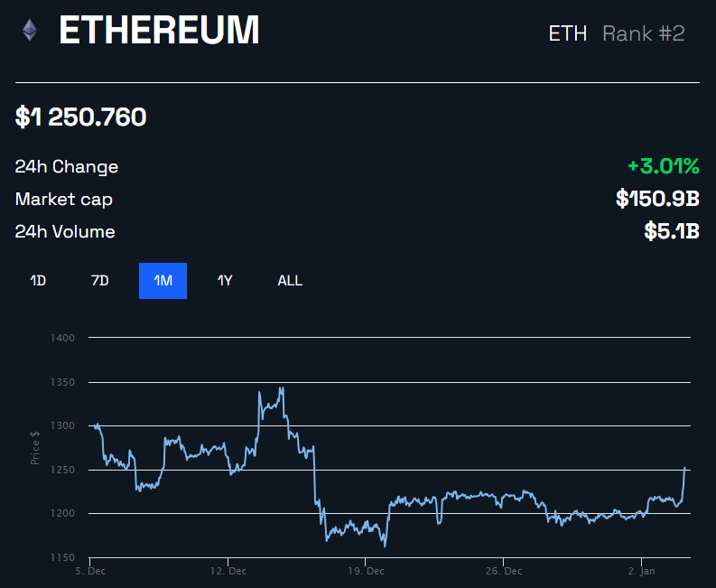
Task: Switch chart to 1Y range
Action: click(225, 281)
